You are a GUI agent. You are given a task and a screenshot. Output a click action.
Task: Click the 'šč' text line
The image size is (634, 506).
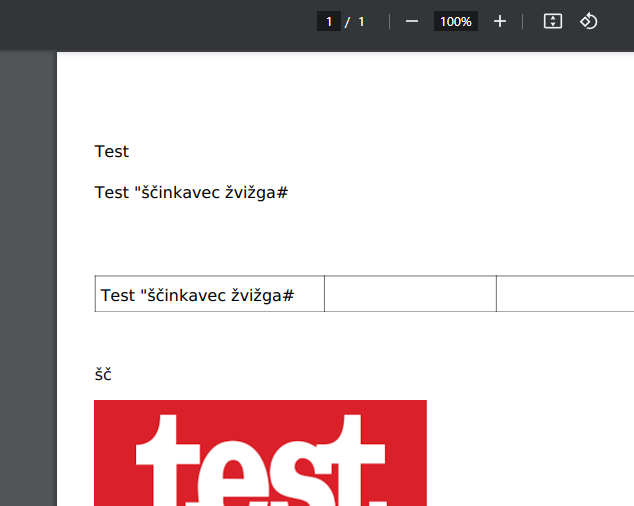(103, 375)
